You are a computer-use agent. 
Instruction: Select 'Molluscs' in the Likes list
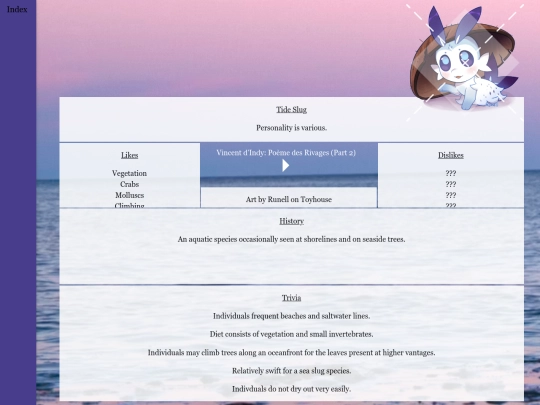(x=129, y=195)
